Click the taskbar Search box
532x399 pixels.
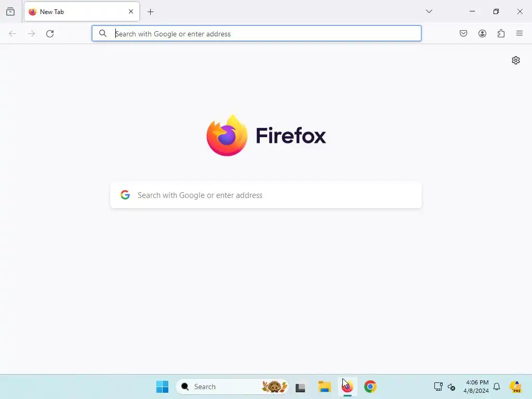(x=232, y=387)
